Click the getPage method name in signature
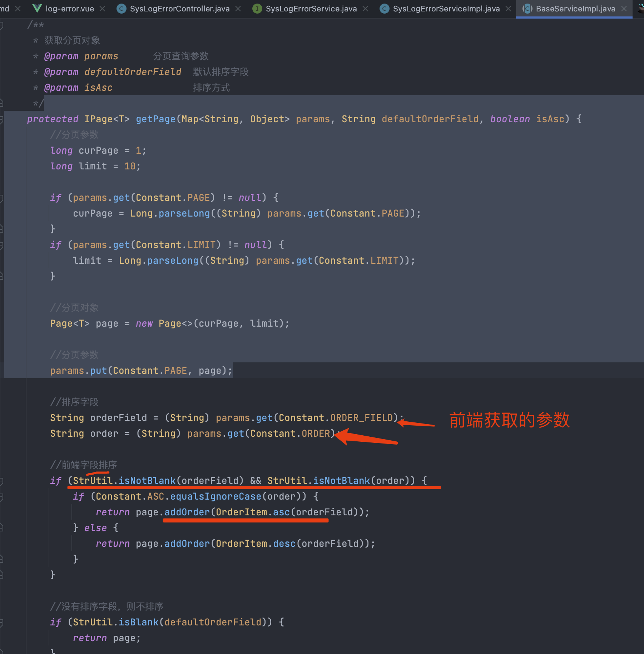This screenshot has width=644, height=654. pyautogui.click(x=155, y=119)
